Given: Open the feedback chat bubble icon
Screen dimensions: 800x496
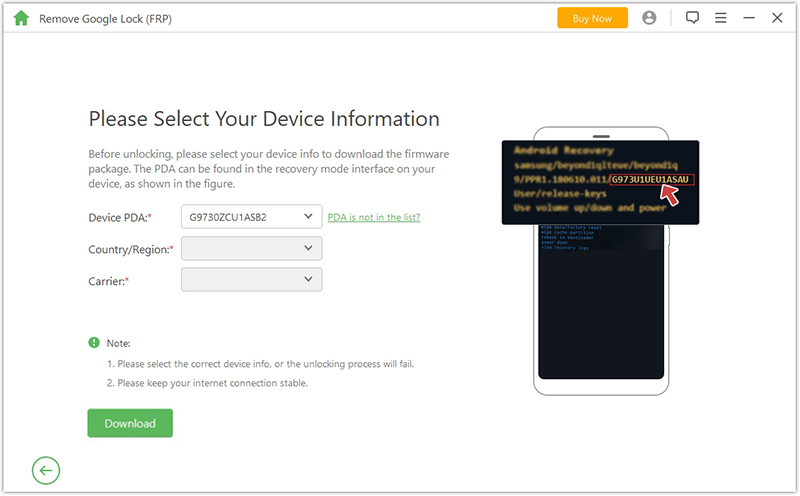Looking at the screenshot, I should pyautogui.click(x=692, y=18).
